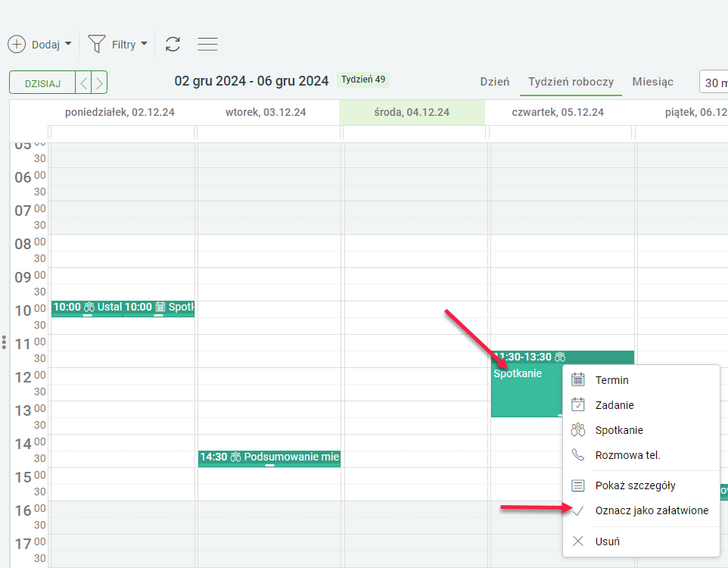Click the Dodaj plus icon
The width and height of the screenshot is (728, 568).
[17, 44]
